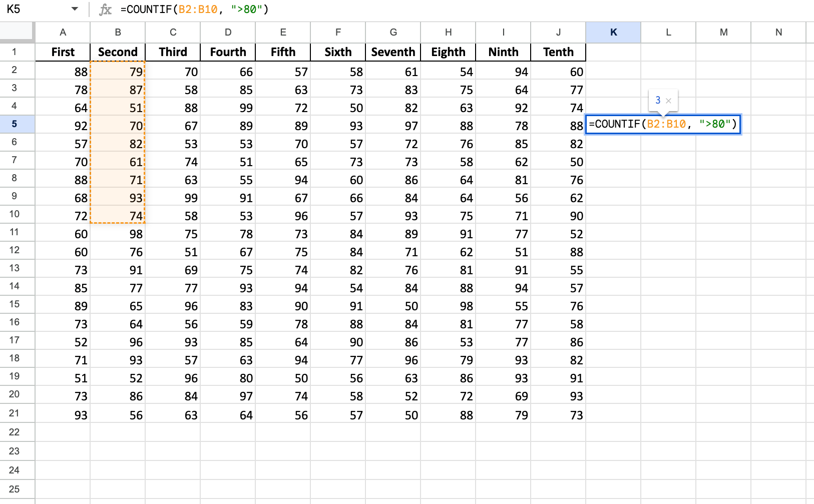The height and width of the screenshot is (504, 814).
Task: Click the 'Fifth' header cell
Action: (283, 52)
